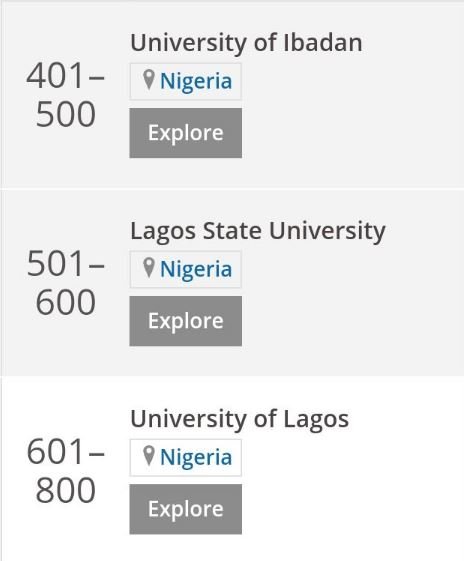Screen dimensions: 464x561
Task: Click the number 500 in the Ibadan rank
Action: pos(65,114)
